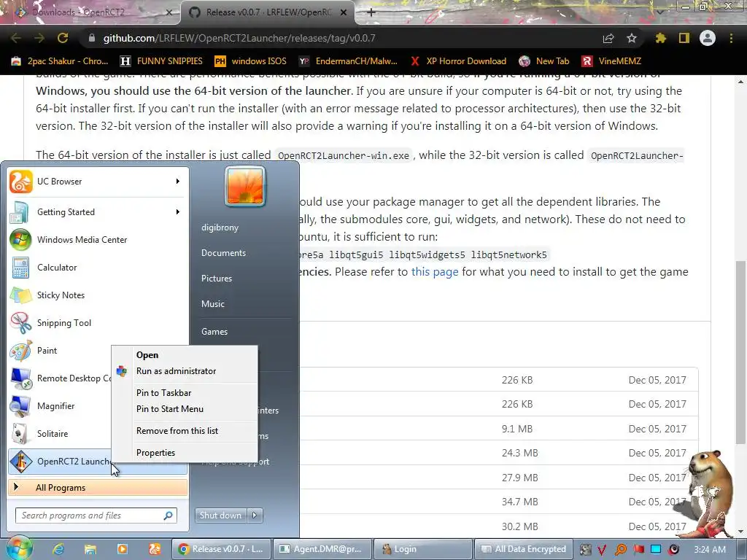The image size is (747, 560).
Task: Open UC Browser from Start menu list
Action: point(98,182)
